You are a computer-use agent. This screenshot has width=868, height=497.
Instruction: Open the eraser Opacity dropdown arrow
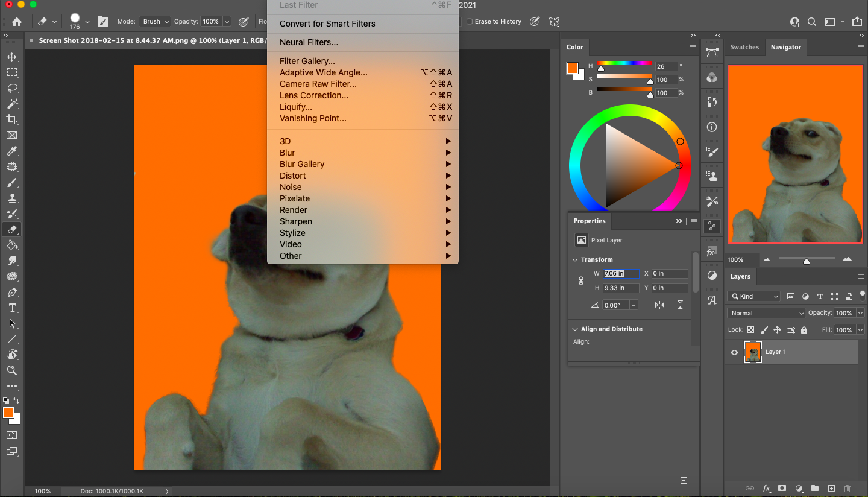tap(227, 22)
